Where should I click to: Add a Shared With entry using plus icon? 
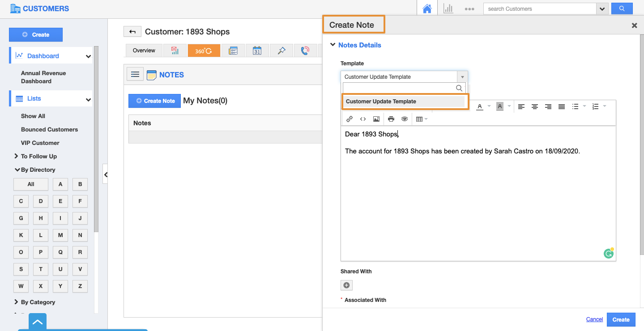[x=346, y=285]
